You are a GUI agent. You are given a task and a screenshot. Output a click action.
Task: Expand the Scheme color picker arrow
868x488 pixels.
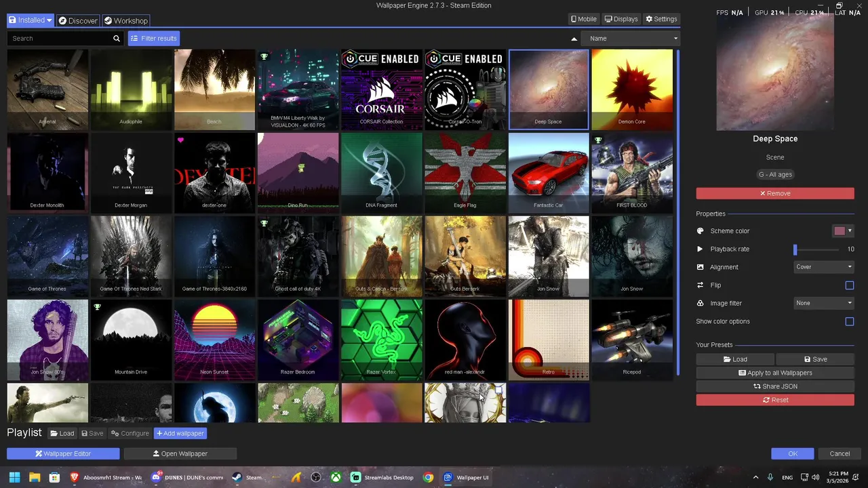(850, 231)
